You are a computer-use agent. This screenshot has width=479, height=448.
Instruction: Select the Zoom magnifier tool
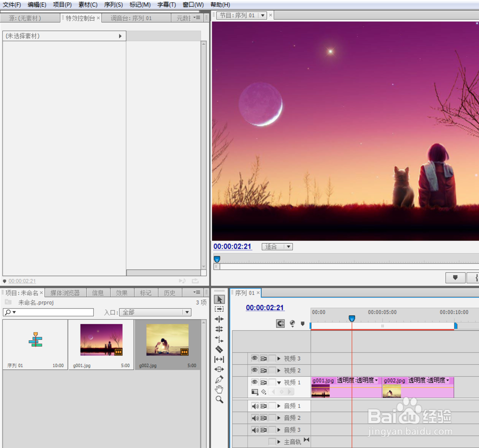[x=219, y=400]
